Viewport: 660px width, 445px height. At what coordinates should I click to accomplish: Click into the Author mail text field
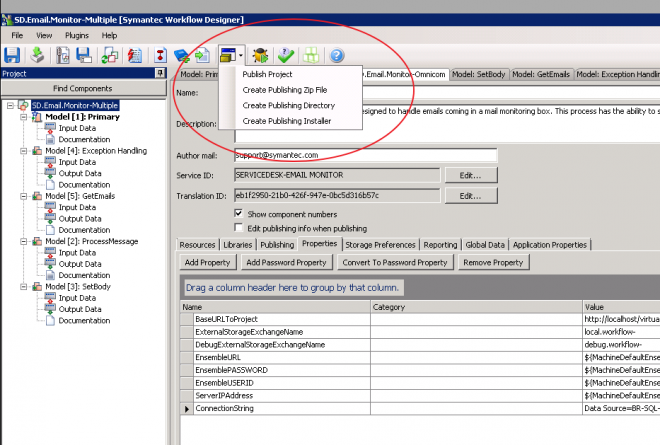(x=365, y=156)
